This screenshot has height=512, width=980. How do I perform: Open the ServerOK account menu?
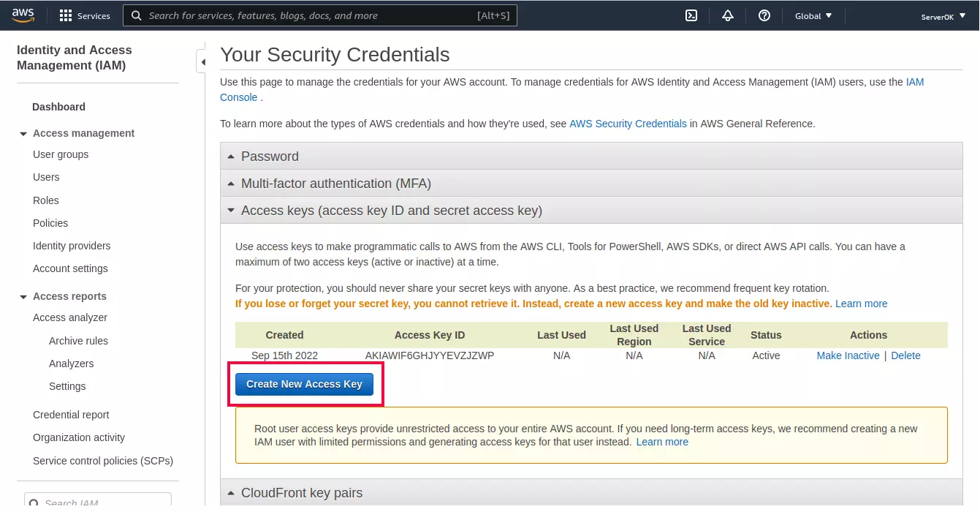coord(941,15)
